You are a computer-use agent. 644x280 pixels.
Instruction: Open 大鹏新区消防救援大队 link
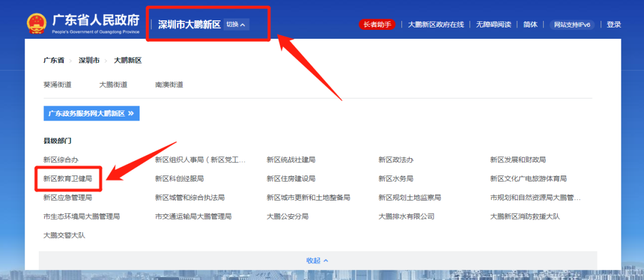(x=525, y=216)
